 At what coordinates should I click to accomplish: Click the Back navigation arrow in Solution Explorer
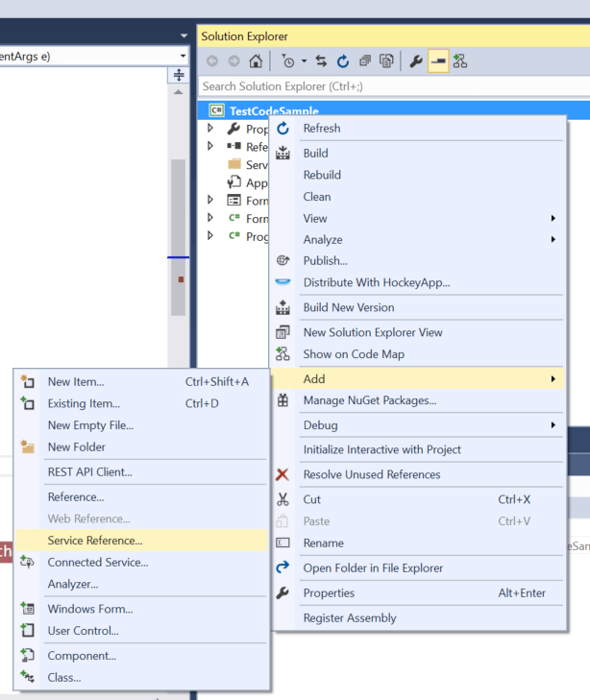[211, 61]
